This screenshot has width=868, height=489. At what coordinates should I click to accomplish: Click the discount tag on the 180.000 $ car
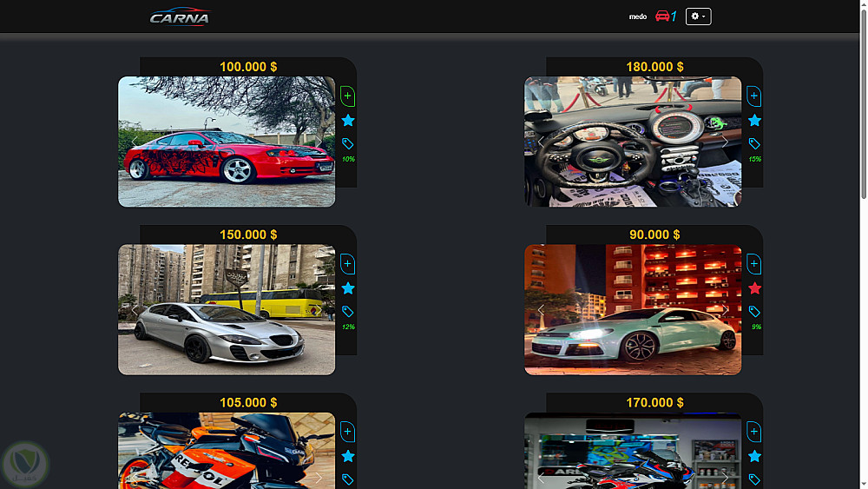pos(754,144)
